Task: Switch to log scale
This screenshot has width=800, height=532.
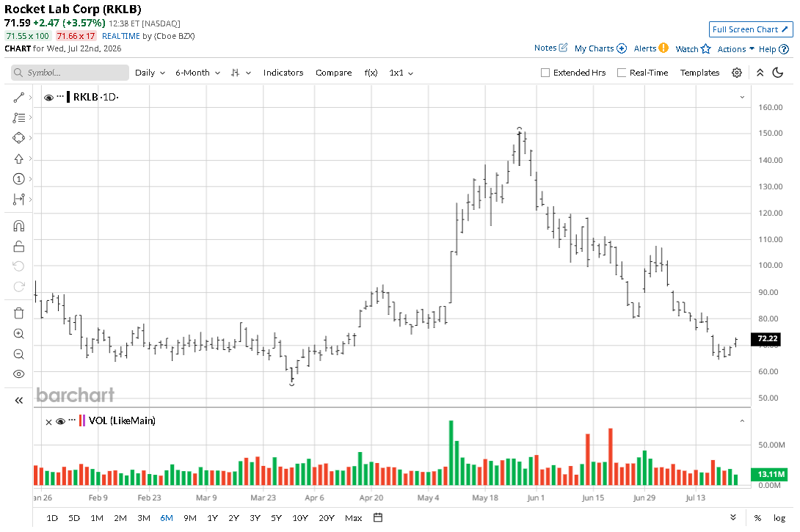Action: point(779,518)
